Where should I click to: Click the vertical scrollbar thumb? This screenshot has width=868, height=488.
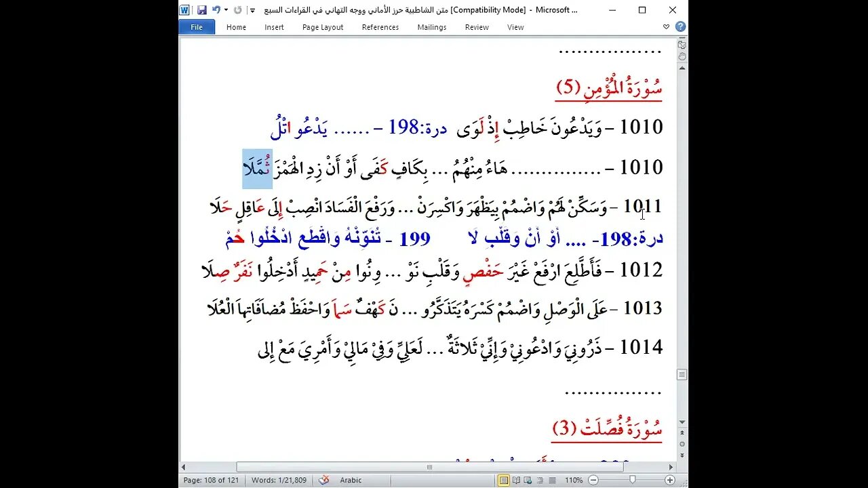pos(682,374)
